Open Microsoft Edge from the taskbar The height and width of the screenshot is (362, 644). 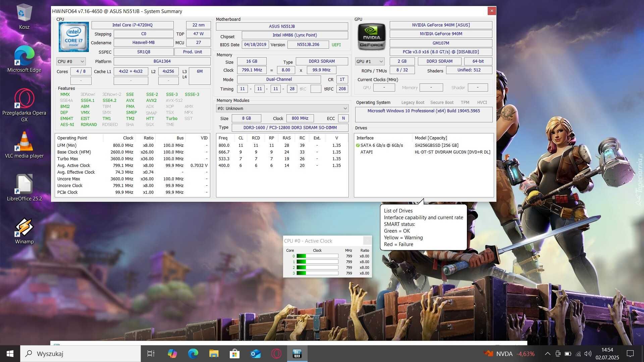click(x=193, y=354)
